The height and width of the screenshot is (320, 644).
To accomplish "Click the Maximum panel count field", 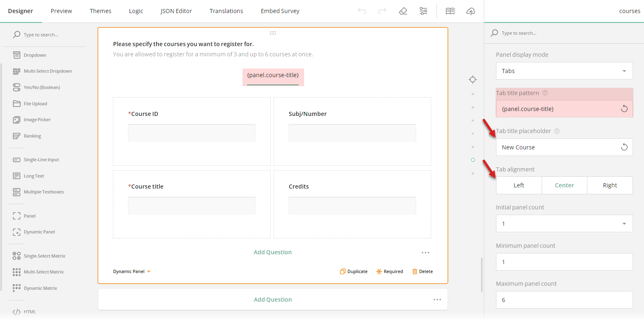I will pos(565,300).
